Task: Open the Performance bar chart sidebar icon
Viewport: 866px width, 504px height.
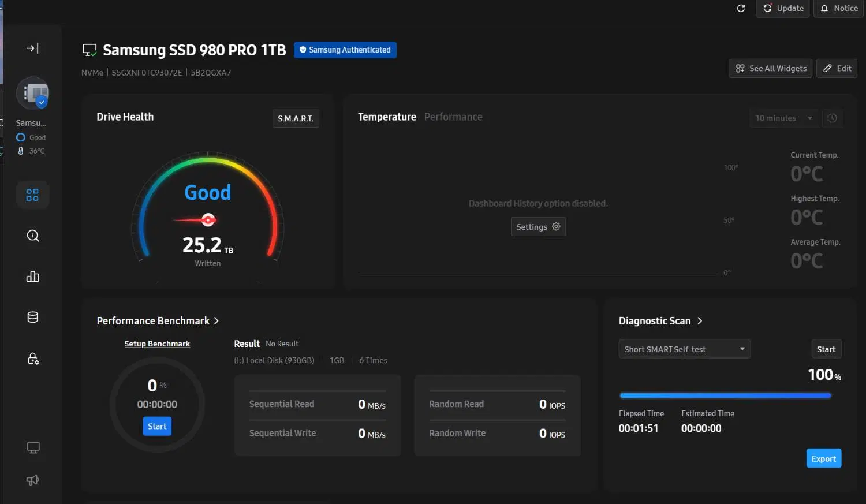Action: point(33,277)
